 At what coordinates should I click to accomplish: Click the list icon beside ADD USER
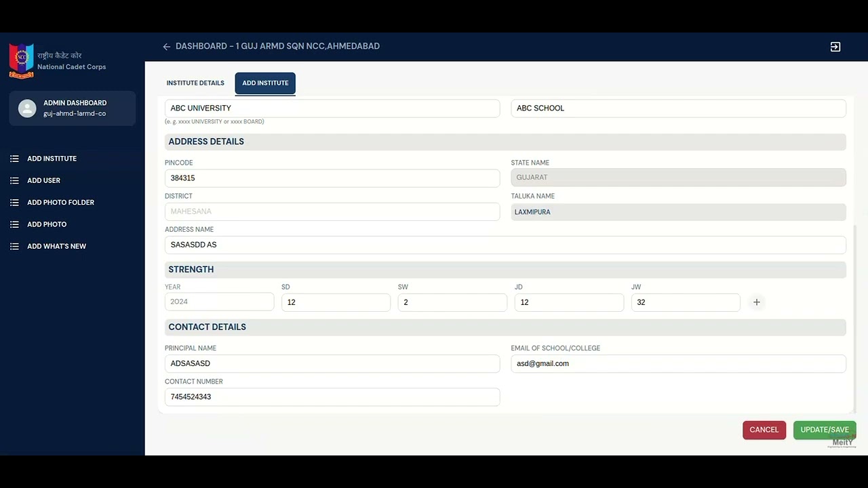click(14, 180)
